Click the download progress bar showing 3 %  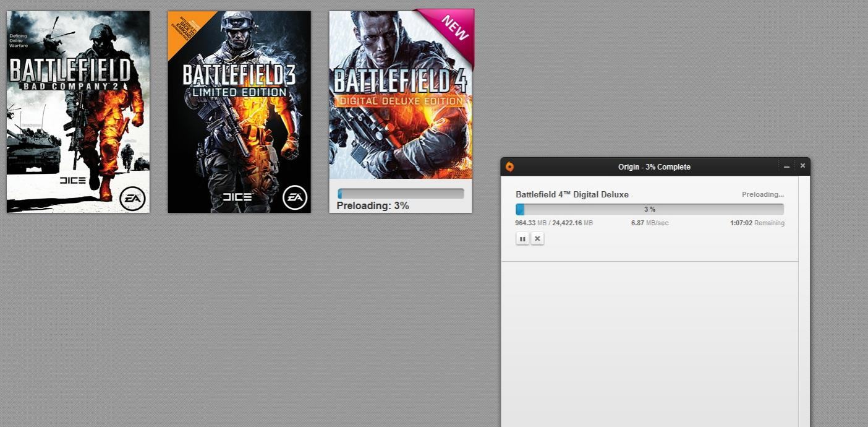[650, 210]
